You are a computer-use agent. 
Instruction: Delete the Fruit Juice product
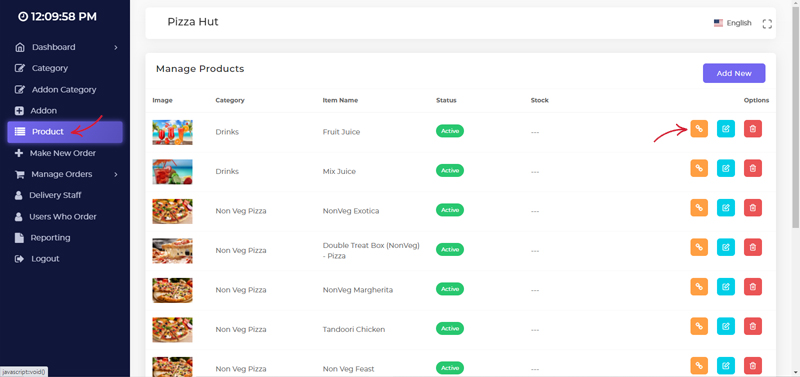pos(753,129)
